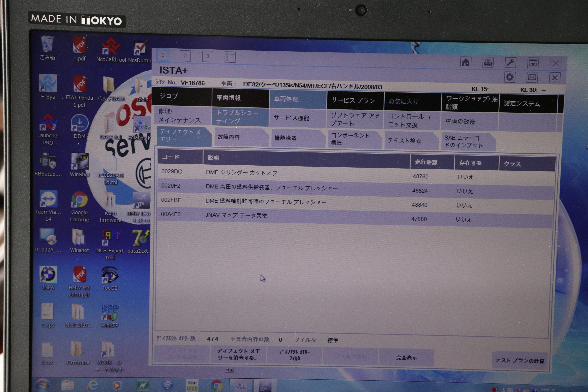Sort by the 走行距離 column header
588x392 pixels.
tap(432, 162)
